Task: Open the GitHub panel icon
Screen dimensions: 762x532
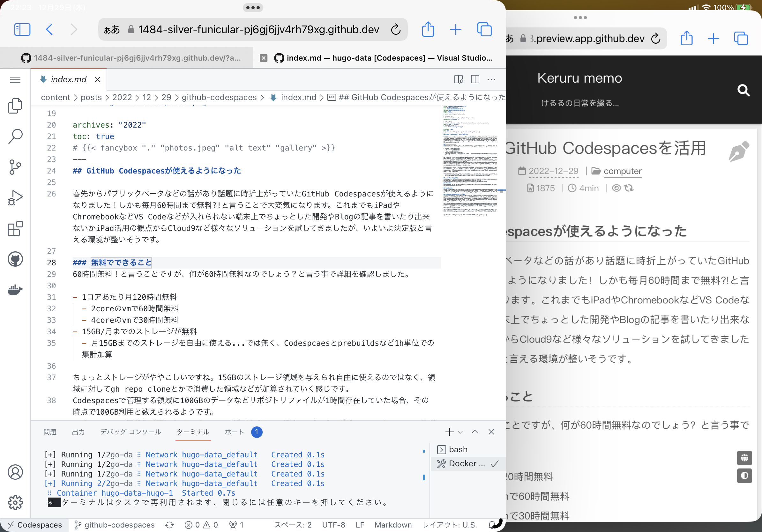Action: click(15, 259)
